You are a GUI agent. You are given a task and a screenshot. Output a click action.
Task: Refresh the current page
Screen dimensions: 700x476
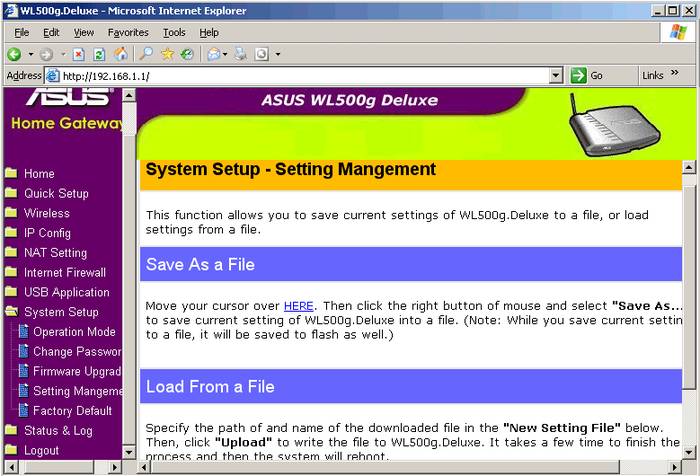tap(99, 54)
